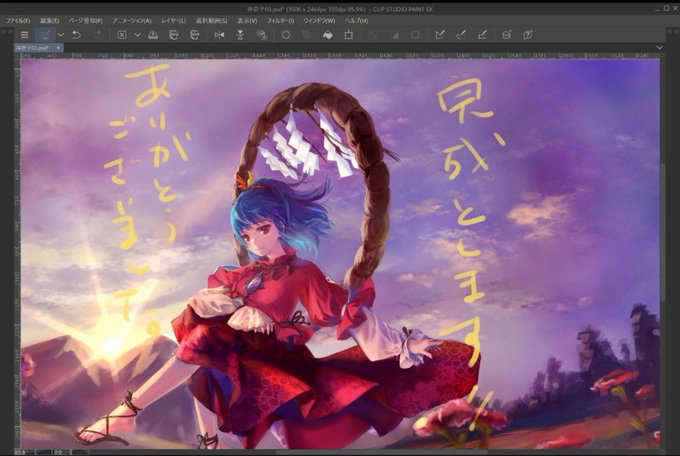
Task: Open CLIP STUDIO ASSETS icon
Action: (x=507, y=35)
